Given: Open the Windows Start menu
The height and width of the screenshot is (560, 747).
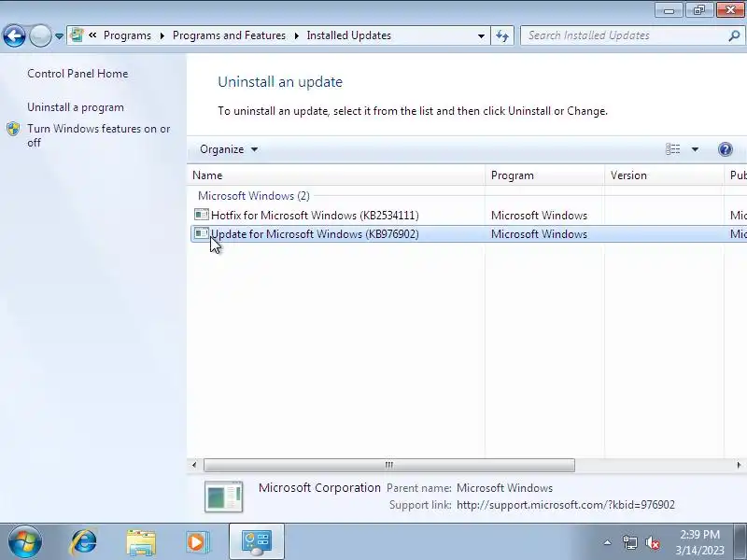Looking at the screenshot, I should [24, 541].
